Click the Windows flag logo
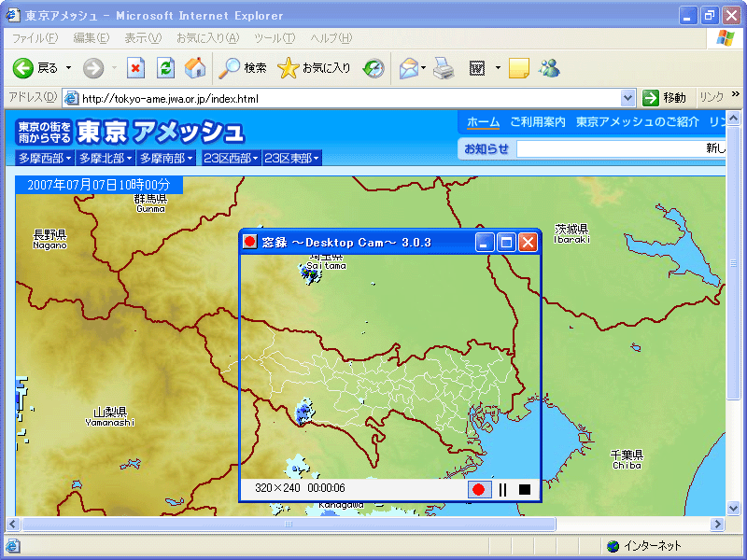Viewport: 747px width, 560px height. click(726, 38)
